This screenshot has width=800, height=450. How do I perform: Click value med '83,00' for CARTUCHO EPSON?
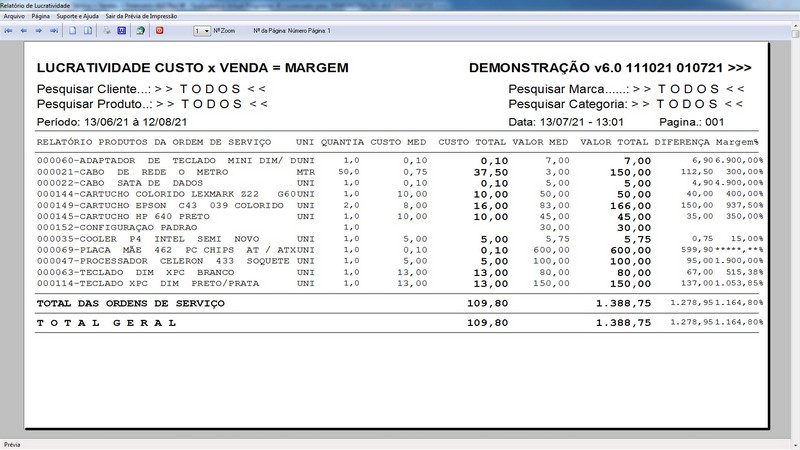coord(555,206)
